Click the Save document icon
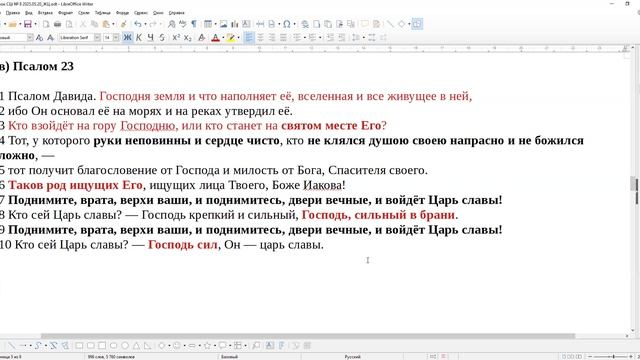This screenshot has width=640, height=360. [x=27, y=24]
